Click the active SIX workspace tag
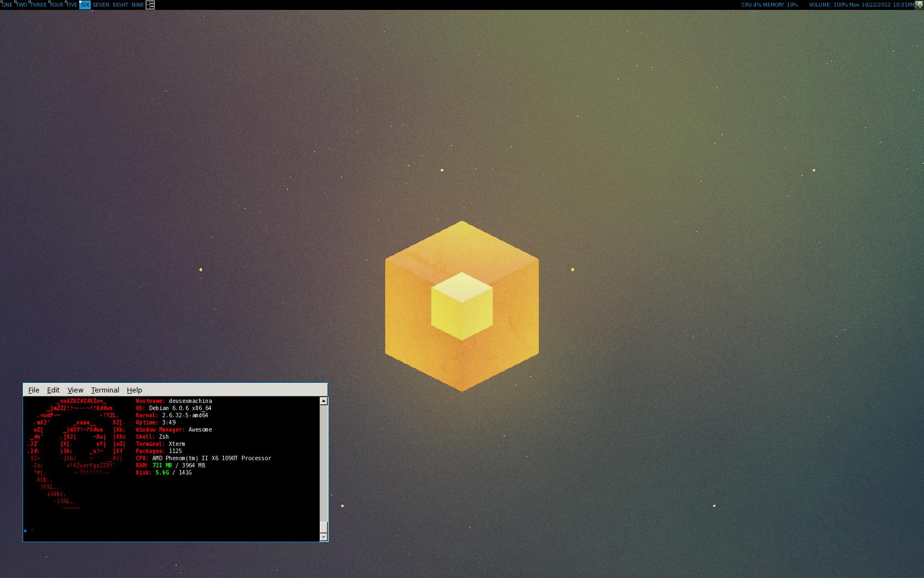This screenshot has height=578, width=924. pyautogui.click(x=85, y=5)
